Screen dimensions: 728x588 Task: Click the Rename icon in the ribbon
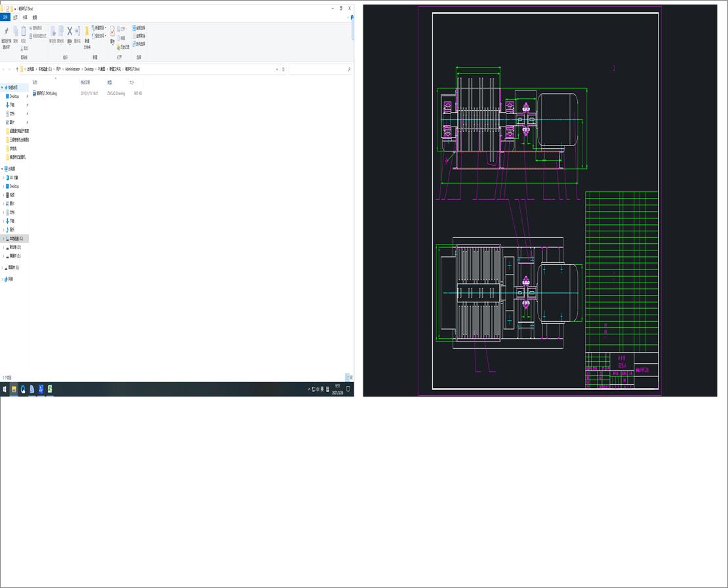tap(77, 31)
